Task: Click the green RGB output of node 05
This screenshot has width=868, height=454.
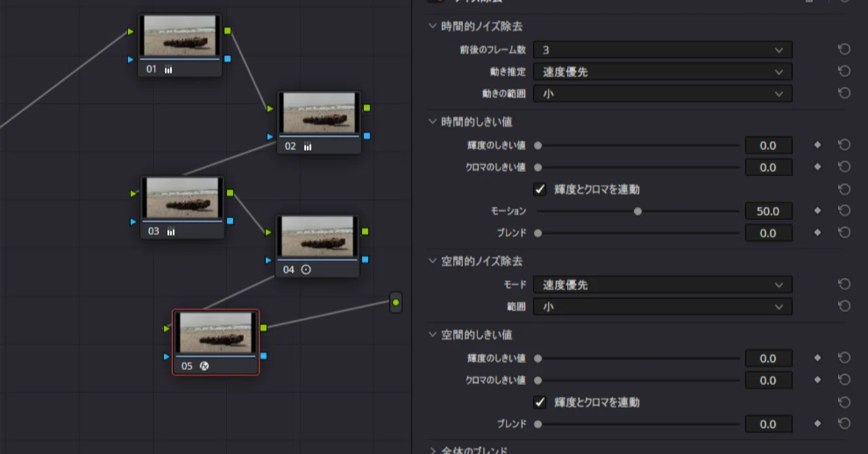Action: click(264, 327)
